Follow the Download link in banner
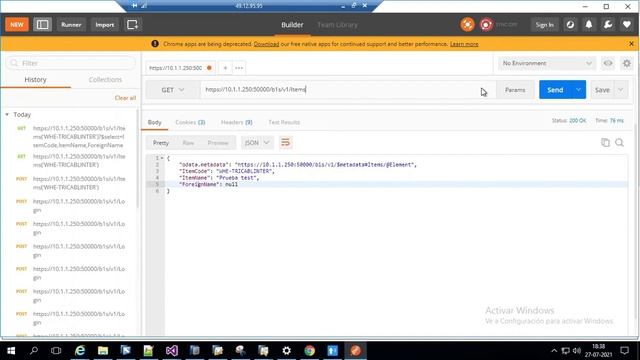640x360 pixels. (266, 44)
